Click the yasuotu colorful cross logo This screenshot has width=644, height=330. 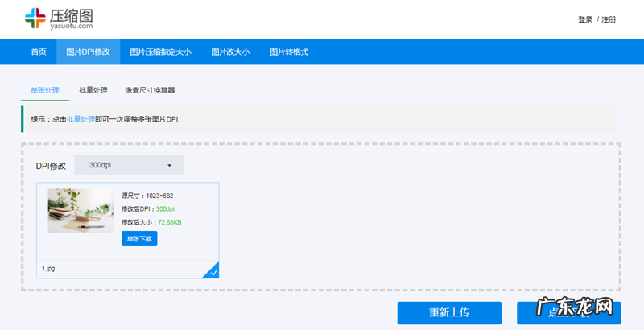click(35, 18)
